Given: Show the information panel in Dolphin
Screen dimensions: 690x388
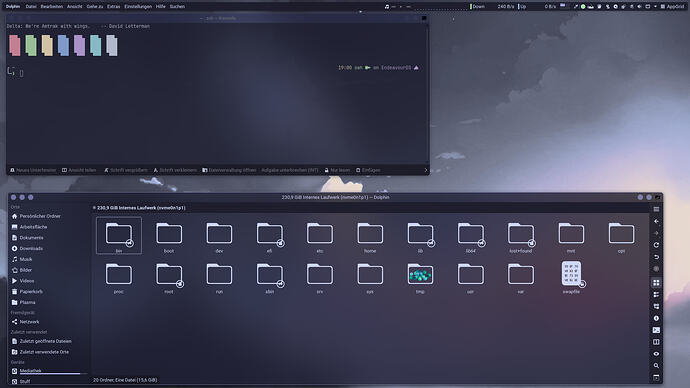Looking at the screenshot, I should click(656, 318).
